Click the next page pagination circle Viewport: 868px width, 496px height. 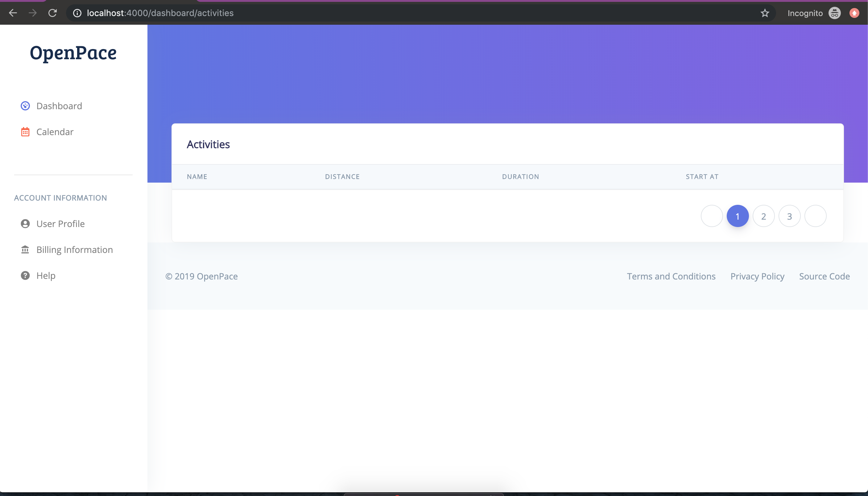tap(815, 216)
